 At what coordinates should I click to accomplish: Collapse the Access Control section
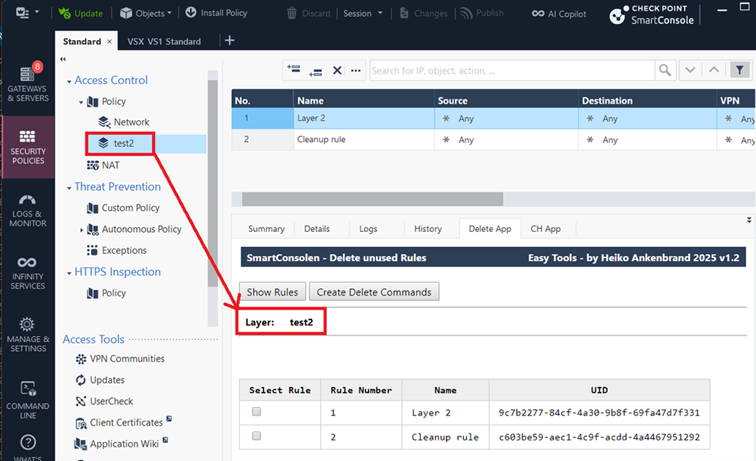[69, 81]
